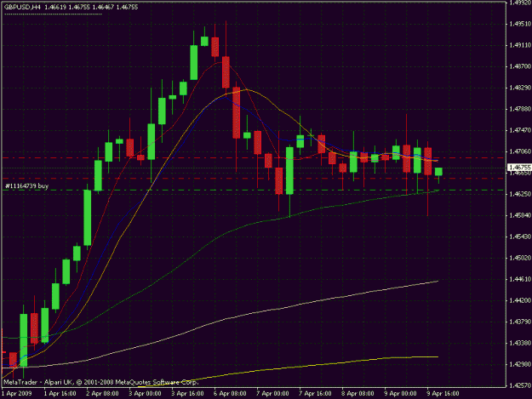
Task: Click the 9 Apr 16:00 time label
Action: pyautogui.click(x=443, y=394)
